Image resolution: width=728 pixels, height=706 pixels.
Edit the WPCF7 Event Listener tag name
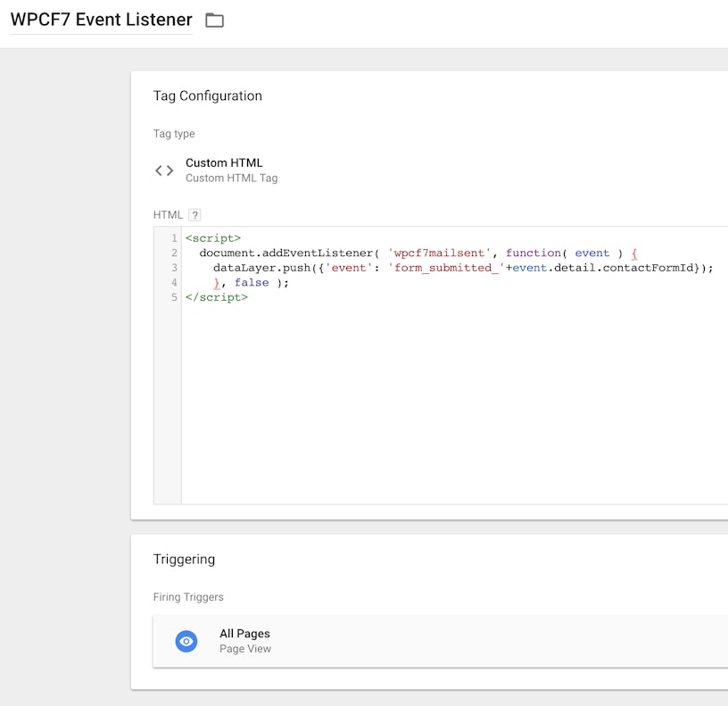[101, 20]
